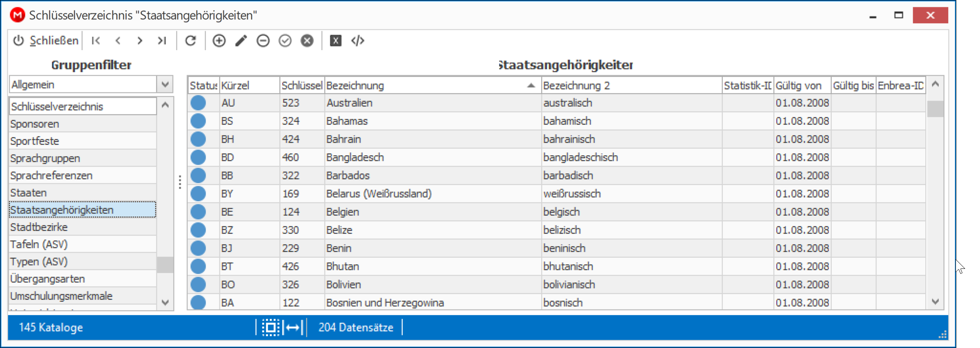Select Stadtbezirke catalog entry
Image resolution: width=980 pixels, height=348 pixels.
pyautogui.click(x=83, y=227)
